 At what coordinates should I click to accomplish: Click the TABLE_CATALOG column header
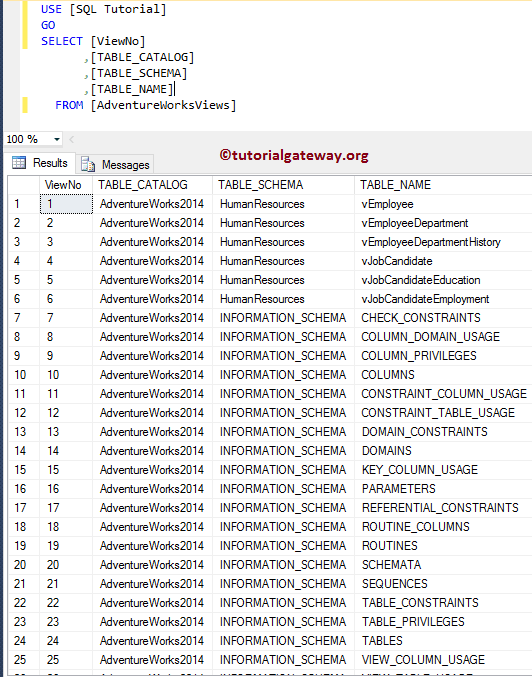coord(152,185)
